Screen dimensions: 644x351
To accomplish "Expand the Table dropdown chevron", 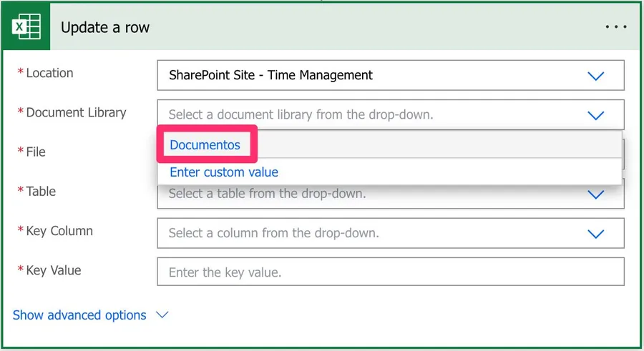I will [595, 194].
